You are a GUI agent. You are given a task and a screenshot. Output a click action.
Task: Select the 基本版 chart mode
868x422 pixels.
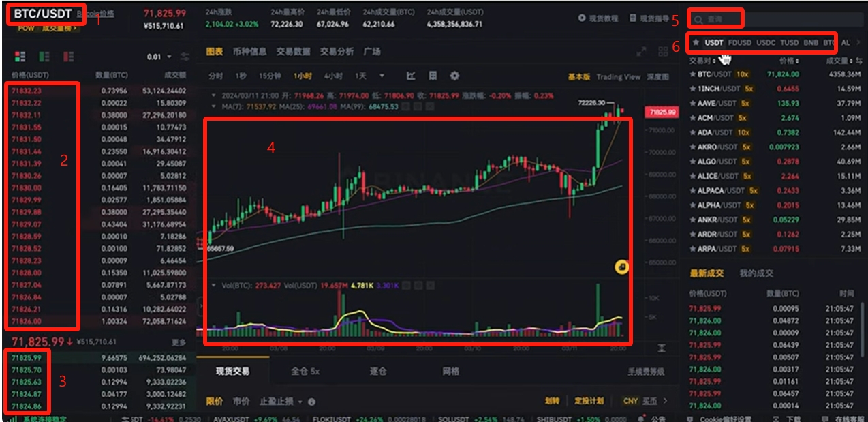579,77
